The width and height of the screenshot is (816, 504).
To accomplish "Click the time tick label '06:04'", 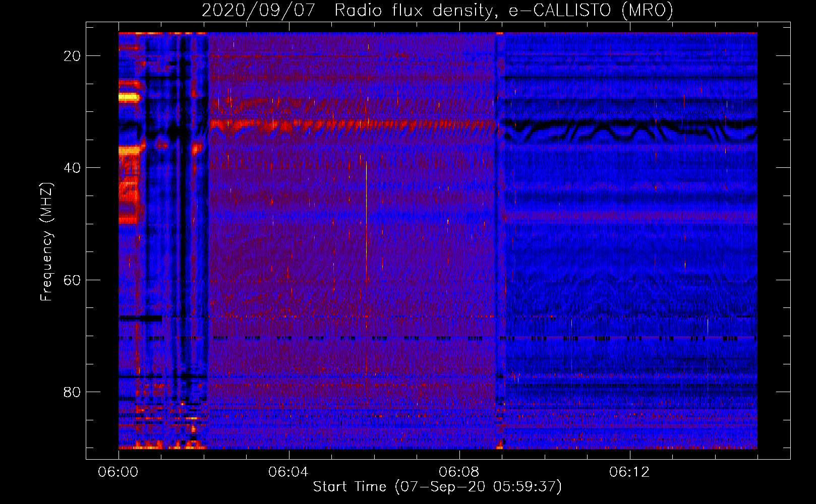I will click(288, 472).
